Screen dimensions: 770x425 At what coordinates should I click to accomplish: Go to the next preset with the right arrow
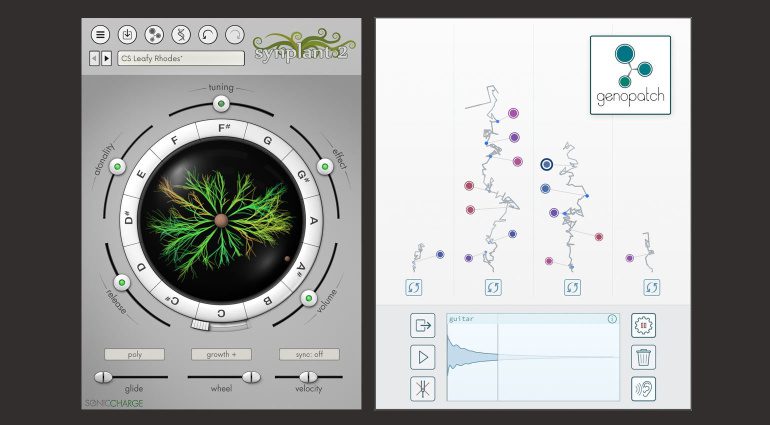[x=107, y=59]
